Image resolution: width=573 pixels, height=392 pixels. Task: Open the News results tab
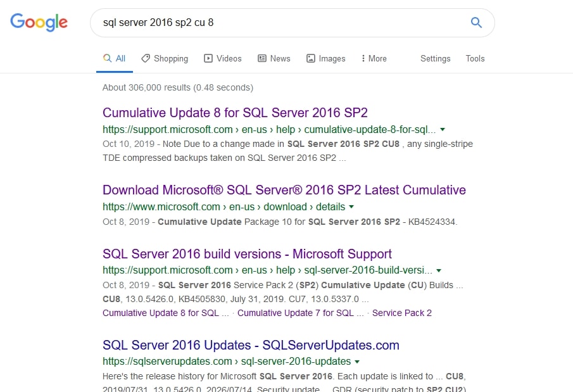tap(274, 58)
